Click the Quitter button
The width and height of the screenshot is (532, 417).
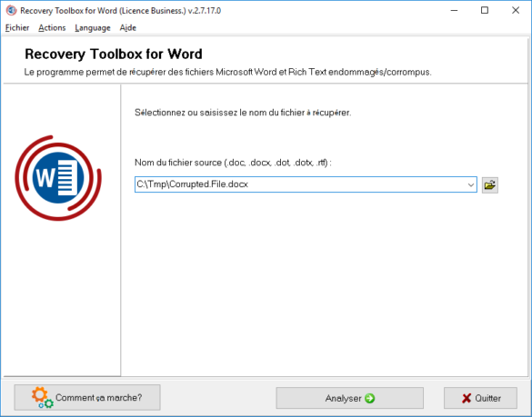pos(480,398)
